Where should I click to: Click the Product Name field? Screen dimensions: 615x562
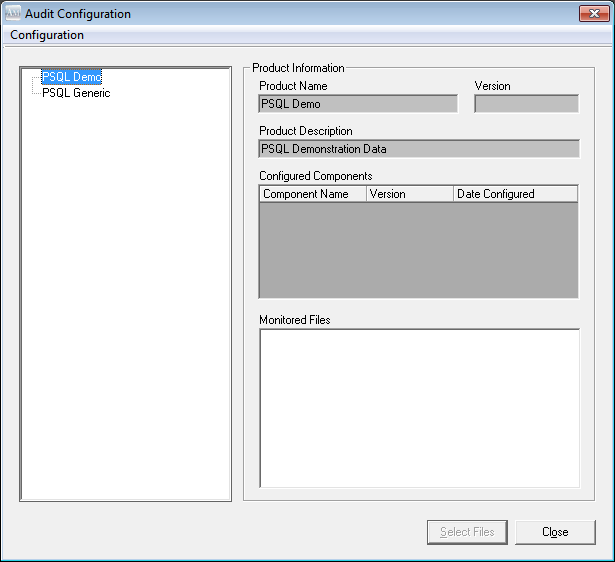(x=358, y=103)
